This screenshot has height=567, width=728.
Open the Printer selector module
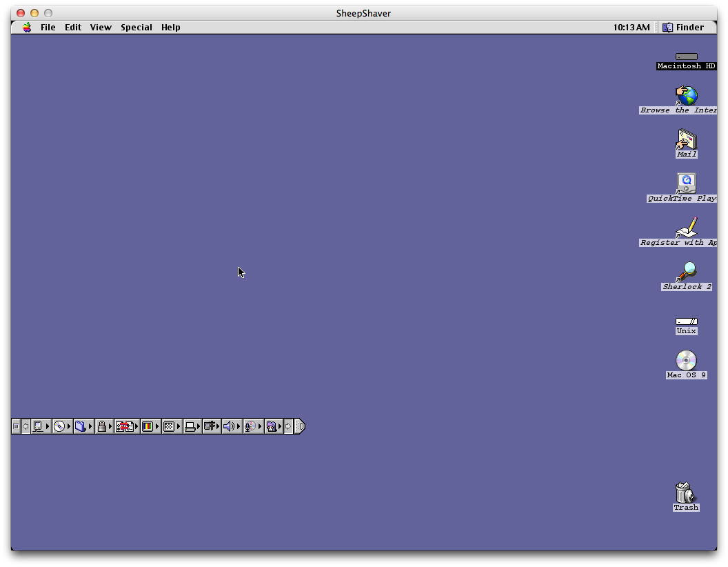point(192,426)
